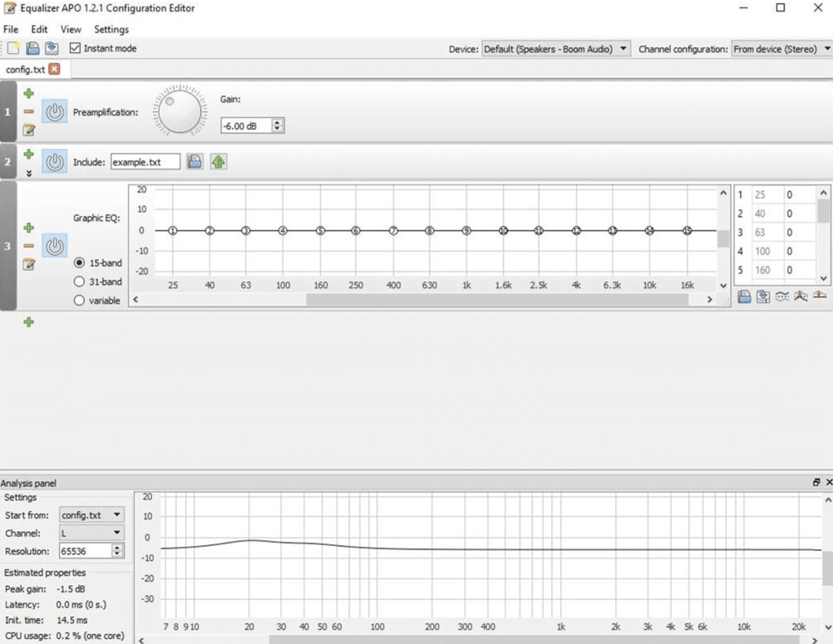The width and height of the screenshot is (833, 644).
Task: Click EQ band point 15 at 16k
Action: (688, 230)
